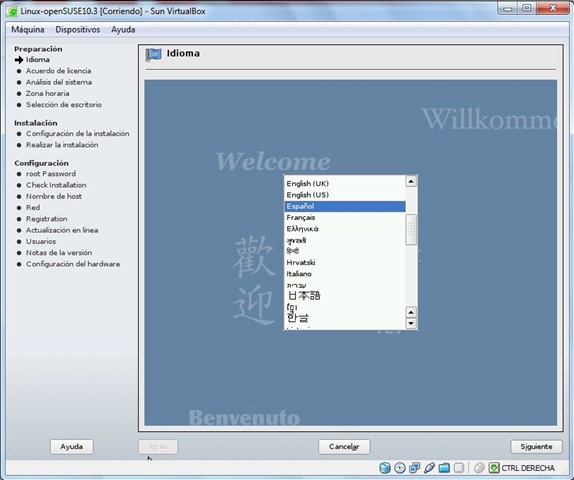Select the Hebrew entry in the language list

point(345,285)
